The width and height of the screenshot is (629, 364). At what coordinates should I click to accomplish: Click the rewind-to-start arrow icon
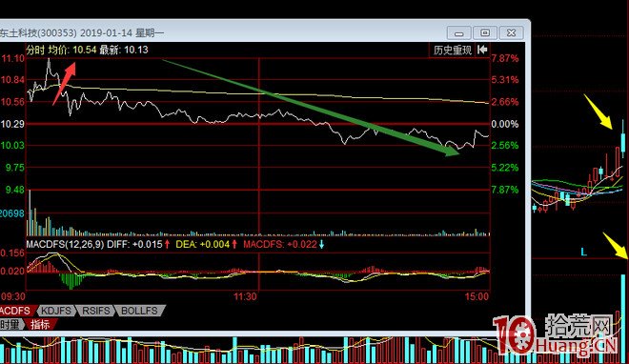click(482, 50)
